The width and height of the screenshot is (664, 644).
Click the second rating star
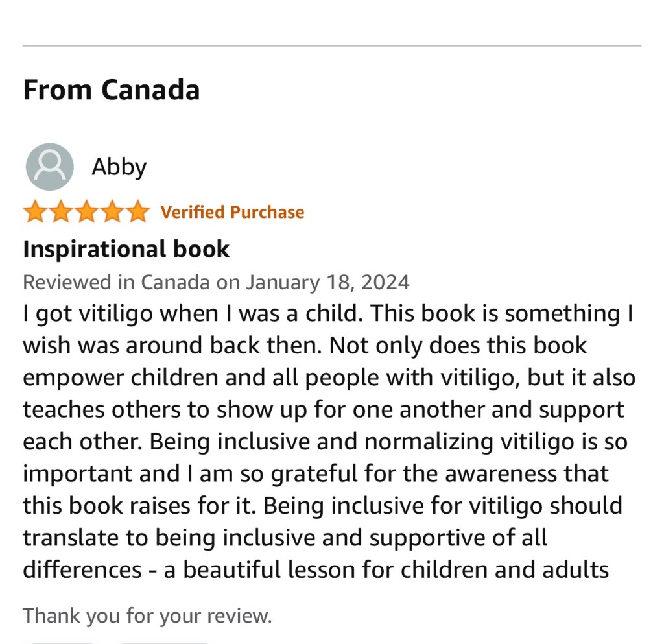point(60,212)
